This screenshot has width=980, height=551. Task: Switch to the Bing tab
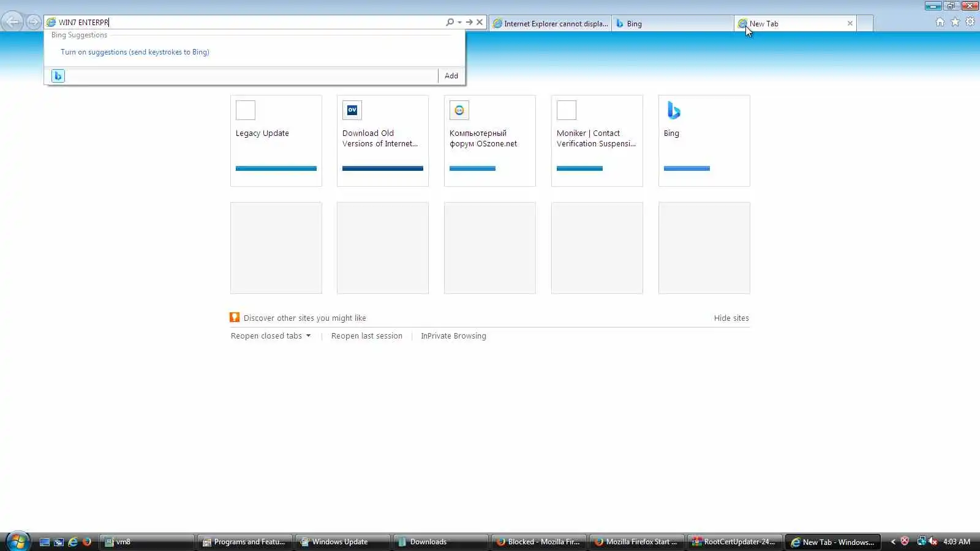pyautogui.click(x=673, y=23)
